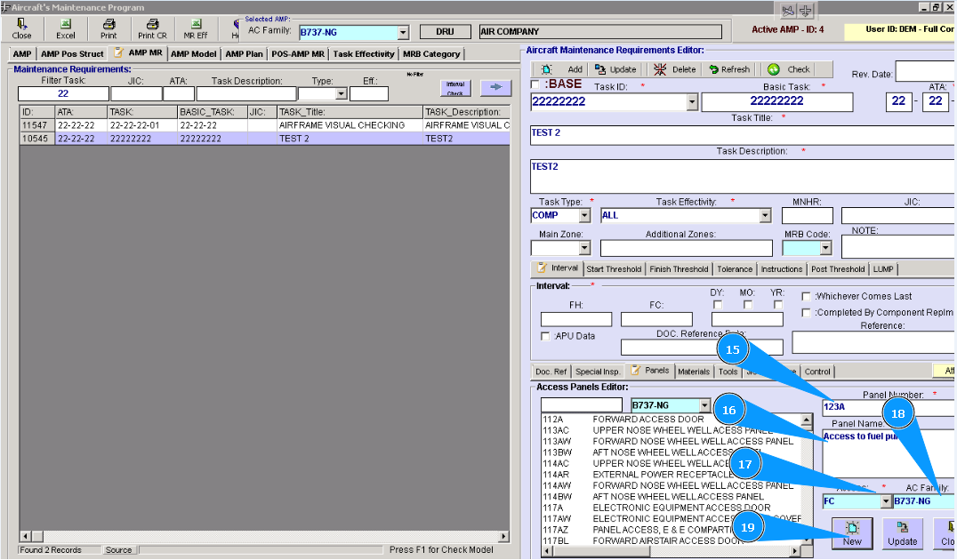
Task: Check the Whichever Comes Last option
Action: (806, 296)
